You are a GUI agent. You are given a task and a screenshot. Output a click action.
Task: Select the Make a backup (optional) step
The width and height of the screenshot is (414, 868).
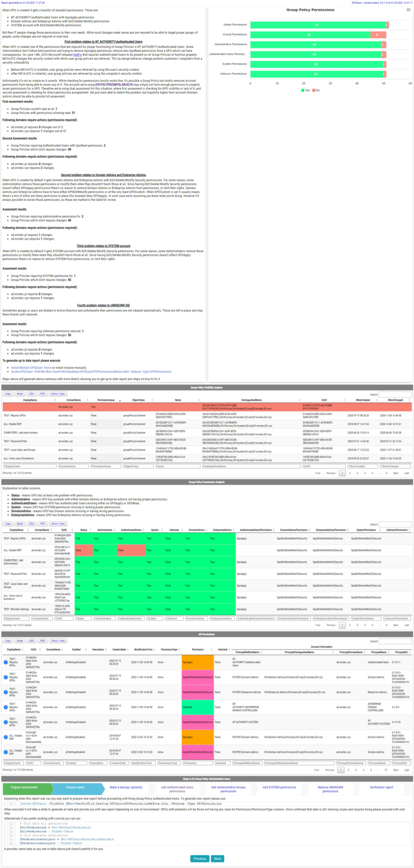click(x=126, y=787)
